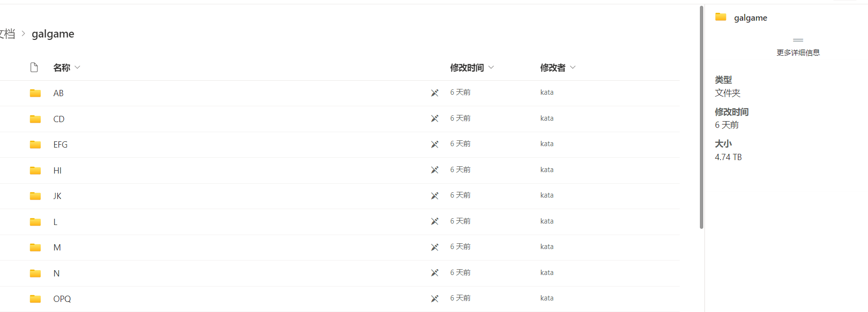Image resolution: width=868 pixels, height=312 pixels.
Task: Expand the 名称 column sort dropdown
Action: 77,67
